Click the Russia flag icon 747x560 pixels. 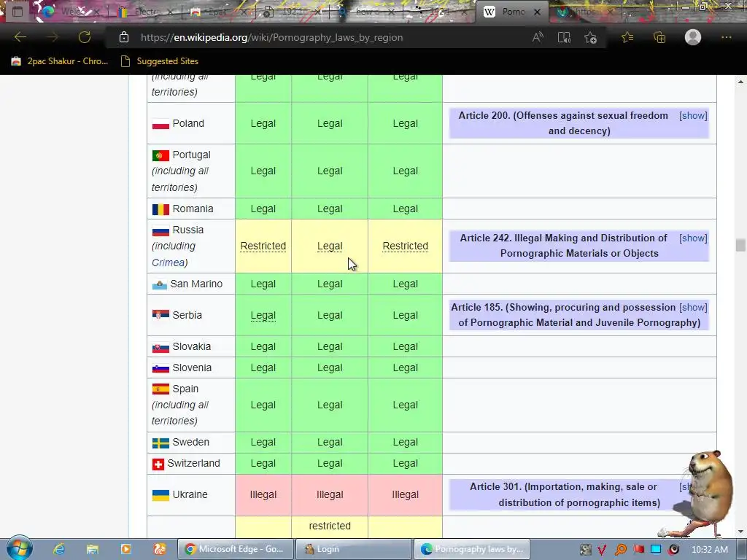pyautogui.click(x=160, y=231)
